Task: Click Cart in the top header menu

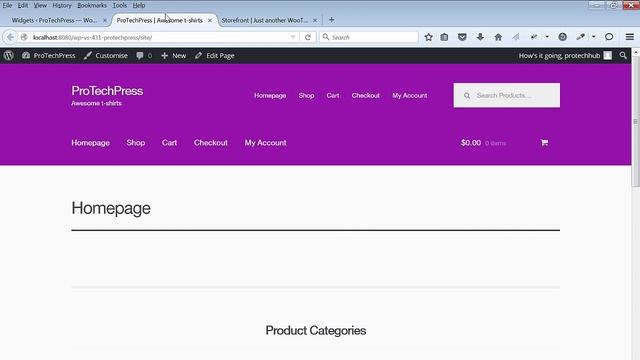Action: (x=333, y=96)
